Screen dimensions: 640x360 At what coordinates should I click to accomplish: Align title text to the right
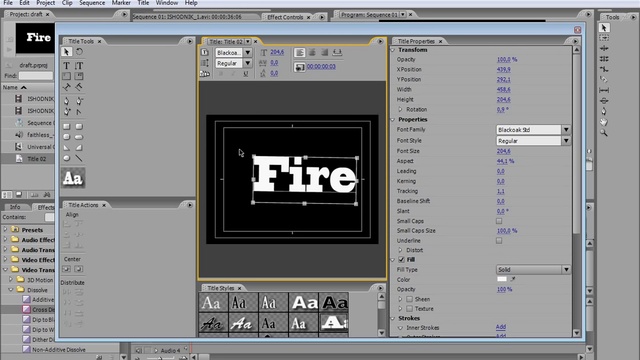click(x=324, y=52)
